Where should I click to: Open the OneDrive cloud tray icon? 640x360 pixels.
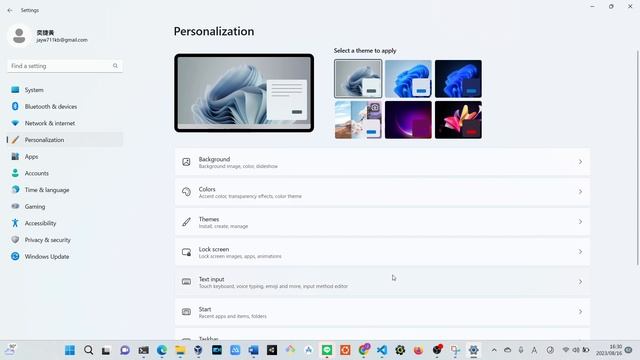point(507,350)
